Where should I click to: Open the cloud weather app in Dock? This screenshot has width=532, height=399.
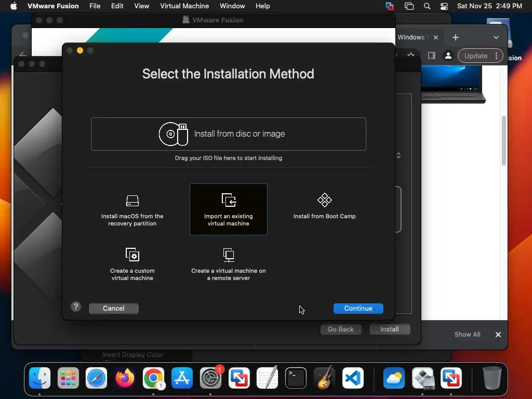(394, 378)
